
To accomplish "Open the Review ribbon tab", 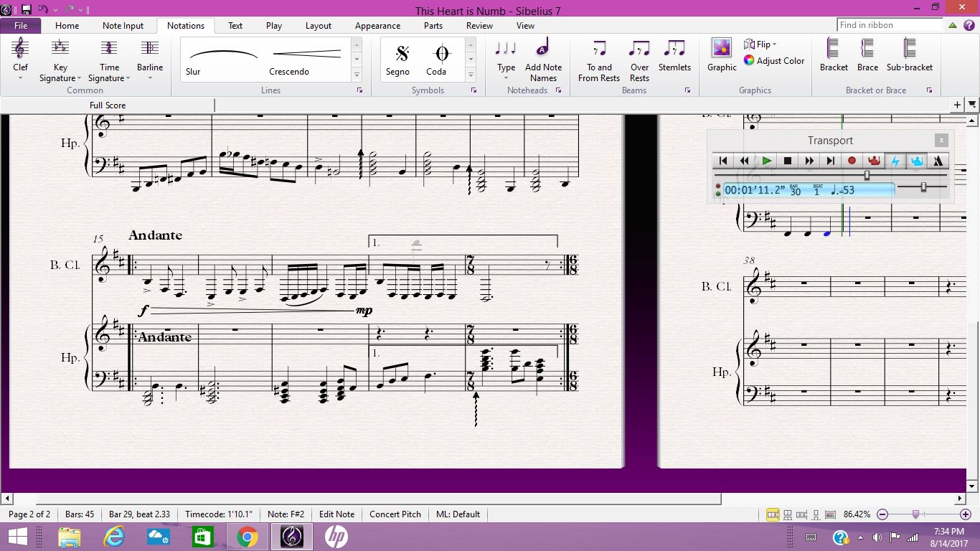I will pyautogui.click(x=479, y=26).
